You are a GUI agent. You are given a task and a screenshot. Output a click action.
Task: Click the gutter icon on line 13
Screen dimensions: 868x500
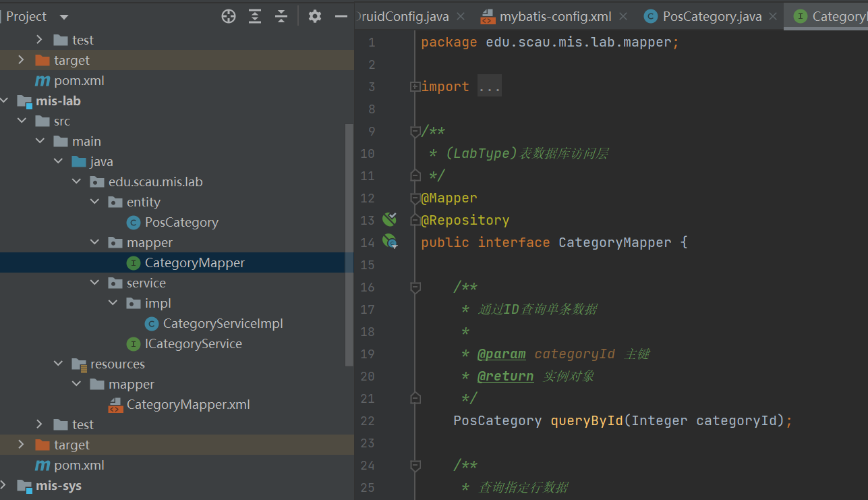tap(389, 219)
